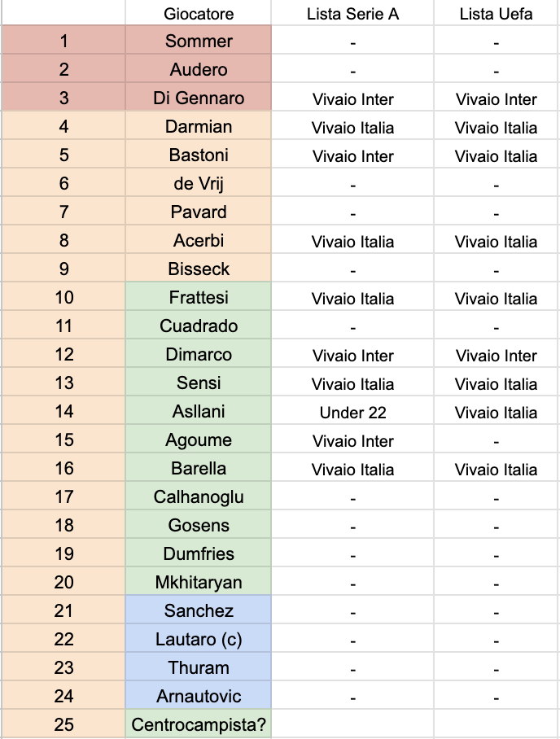This screenshot has height=739, width=560.
Task: Click the Sommer player cell
Action: [198, 42]
